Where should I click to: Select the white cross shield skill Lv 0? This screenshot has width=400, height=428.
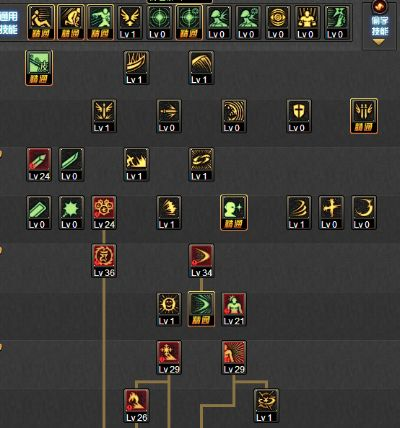[299, 116]
